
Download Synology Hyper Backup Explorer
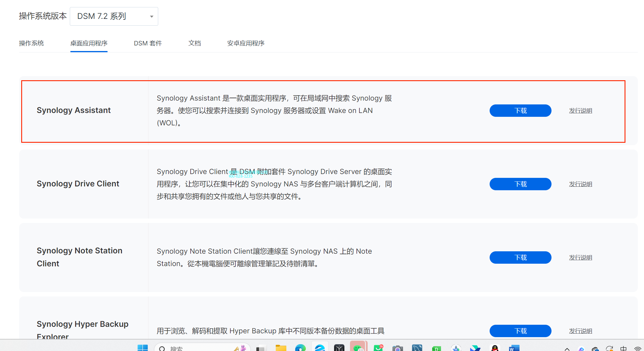pyautogui.click(x=520, y=331)
